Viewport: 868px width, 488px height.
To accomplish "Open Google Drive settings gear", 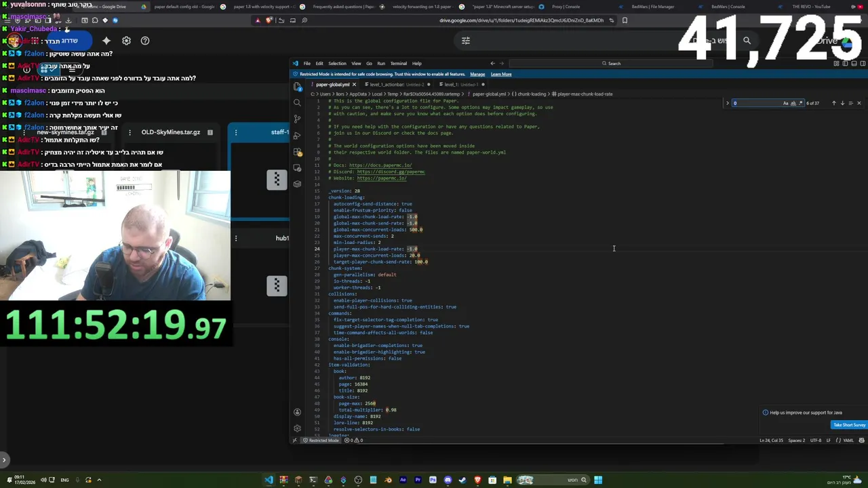I will [126, 41].
